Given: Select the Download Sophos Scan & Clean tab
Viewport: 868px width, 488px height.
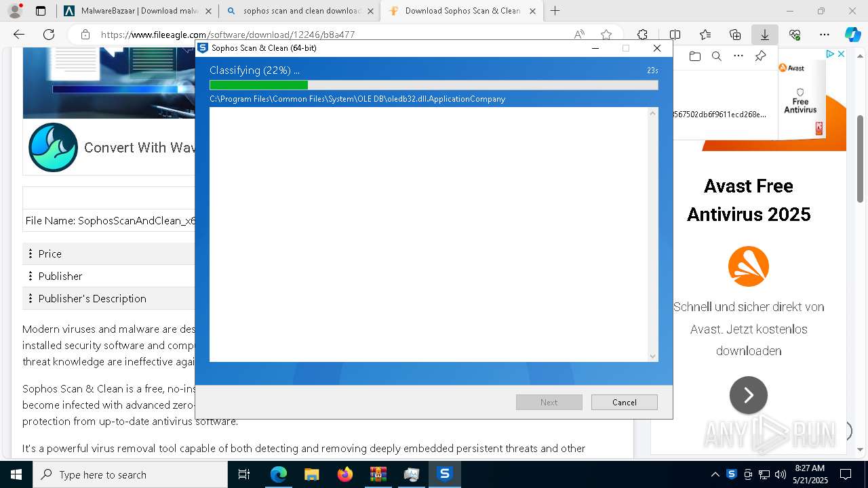Looking at the screenshot, I should (x=462, y=11).
